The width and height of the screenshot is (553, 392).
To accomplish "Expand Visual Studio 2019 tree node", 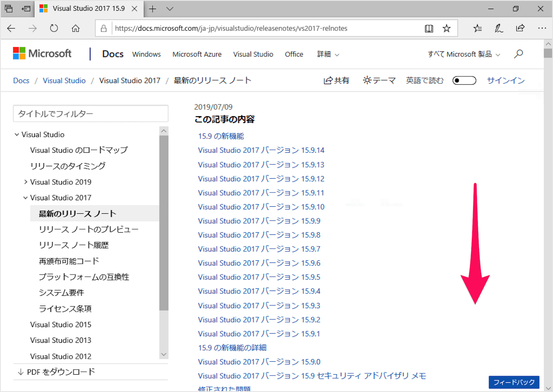I will tap(26, 182).
